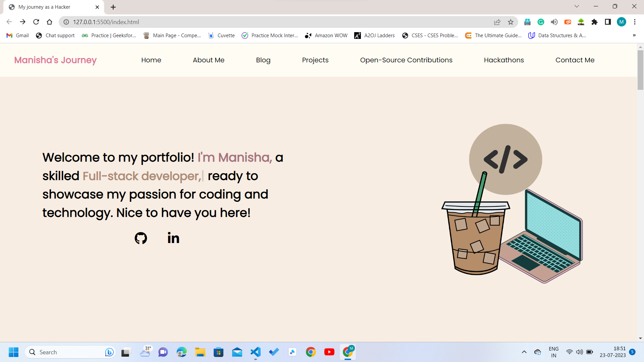Reload the current page
Screen dimensions: 644x362
coord(36,22)
